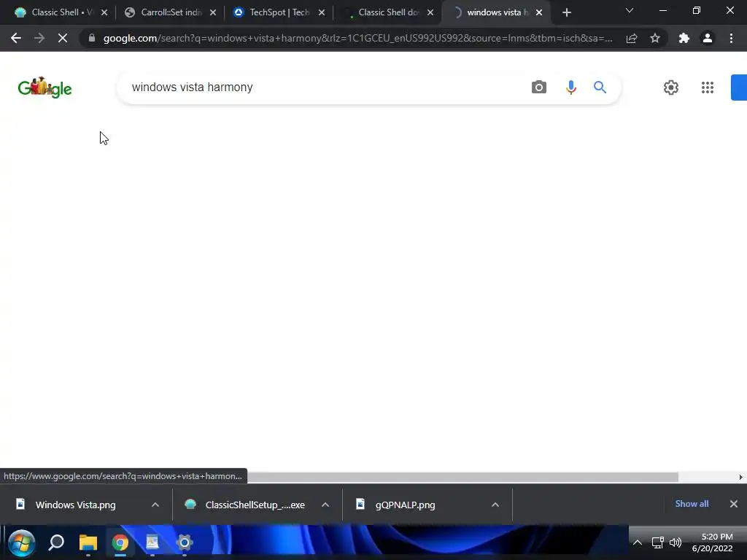Screen dimensions: 747x560
Task: Open clock showing 5:20 PM
Action: [x=713, y=542]
